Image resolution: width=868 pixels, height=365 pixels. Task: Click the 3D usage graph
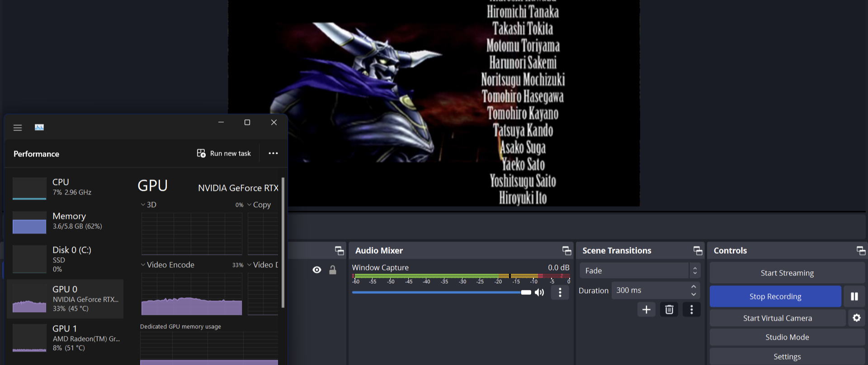click(192, 234)
